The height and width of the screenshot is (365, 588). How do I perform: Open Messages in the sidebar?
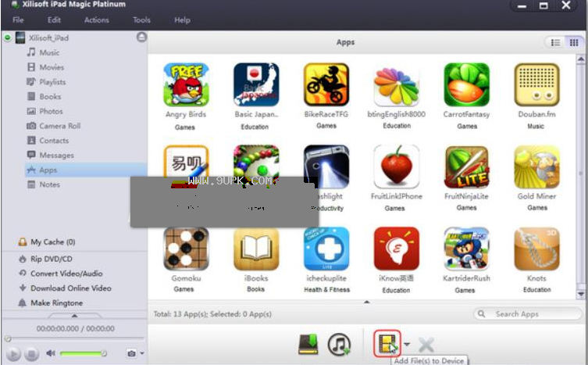click(56, 155)
